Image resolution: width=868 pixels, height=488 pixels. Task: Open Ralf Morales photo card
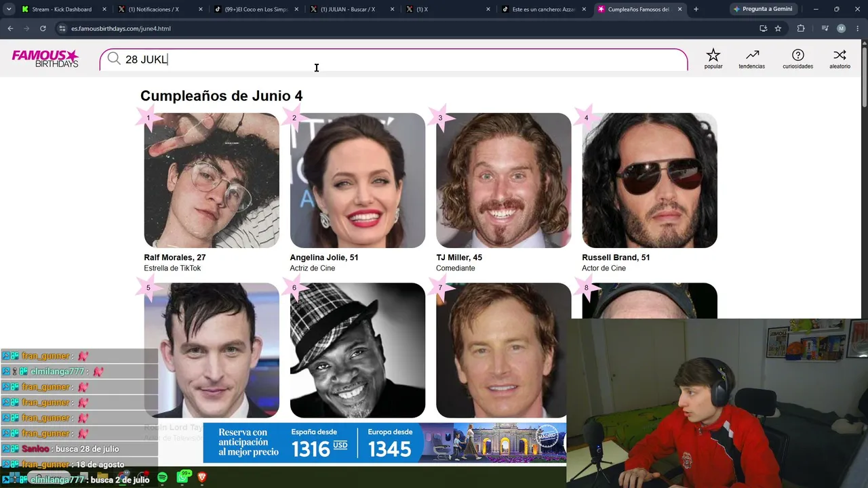[212, 180]
